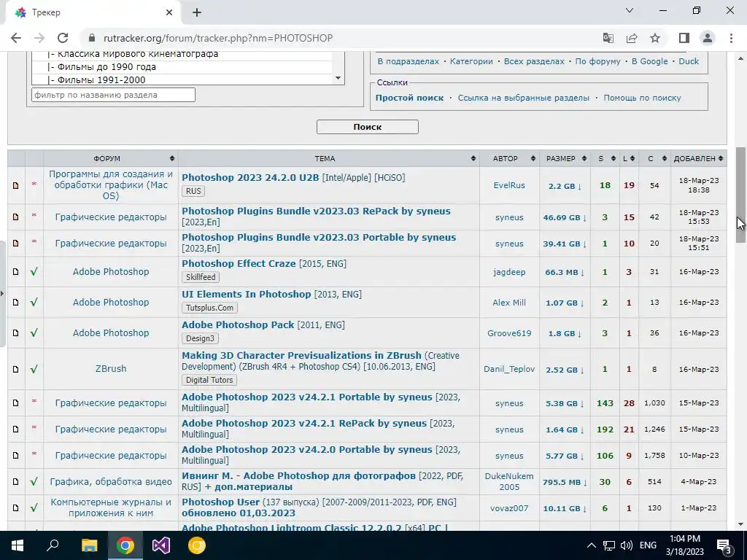Open Visual Studio from the taskbar

(161, 545)
